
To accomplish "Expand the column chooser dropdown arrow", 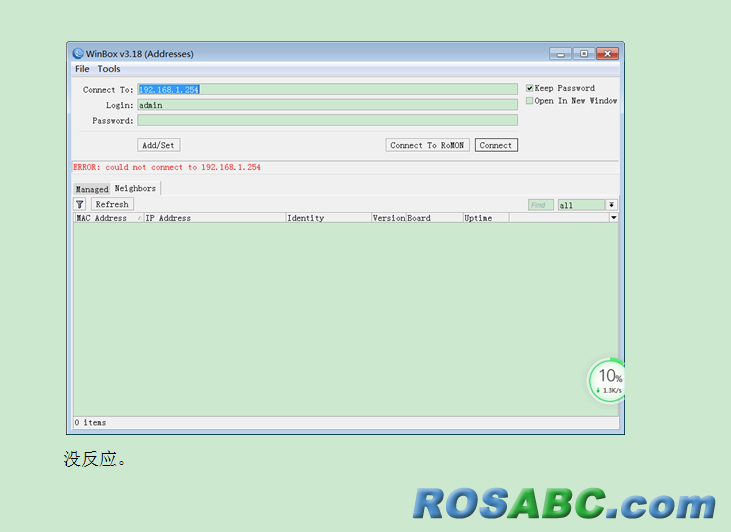I will 614,218.
